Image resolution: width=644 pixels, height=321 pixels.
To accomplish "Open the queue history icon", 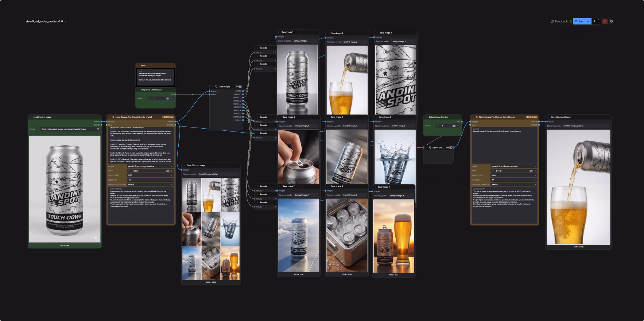I will 612,21.
